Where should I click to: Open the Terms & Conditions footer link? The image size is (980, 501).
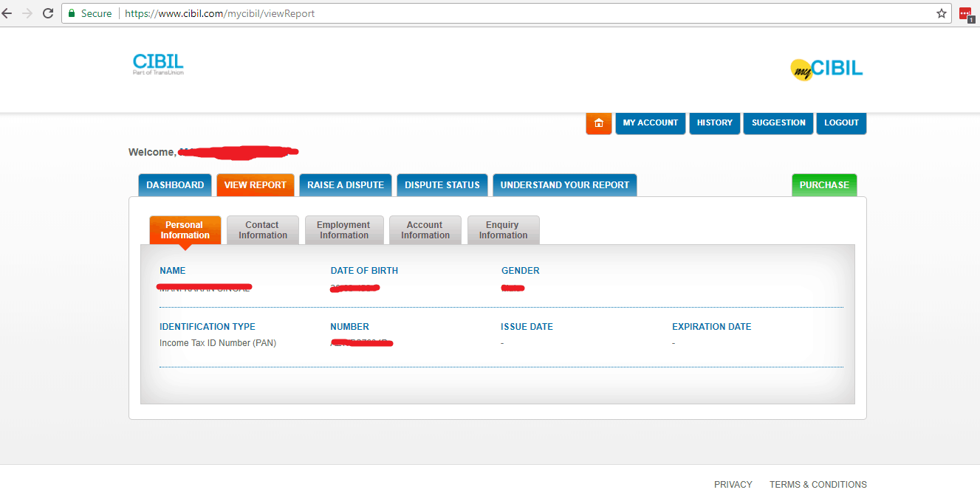(x=818, y=485)
